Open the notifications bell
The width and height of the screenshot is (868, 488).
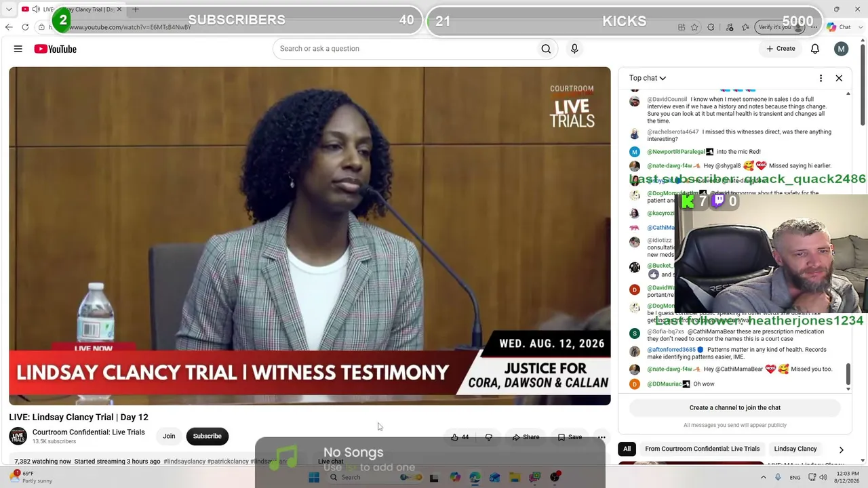pos(815,49)
